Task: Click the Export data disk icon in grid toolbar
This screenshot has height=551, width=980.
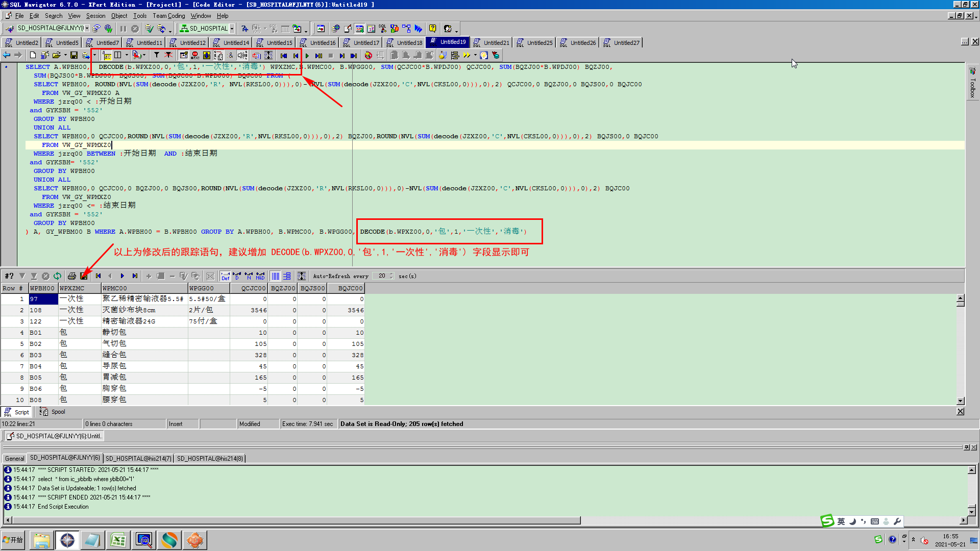Action: (x=84, y=276)
